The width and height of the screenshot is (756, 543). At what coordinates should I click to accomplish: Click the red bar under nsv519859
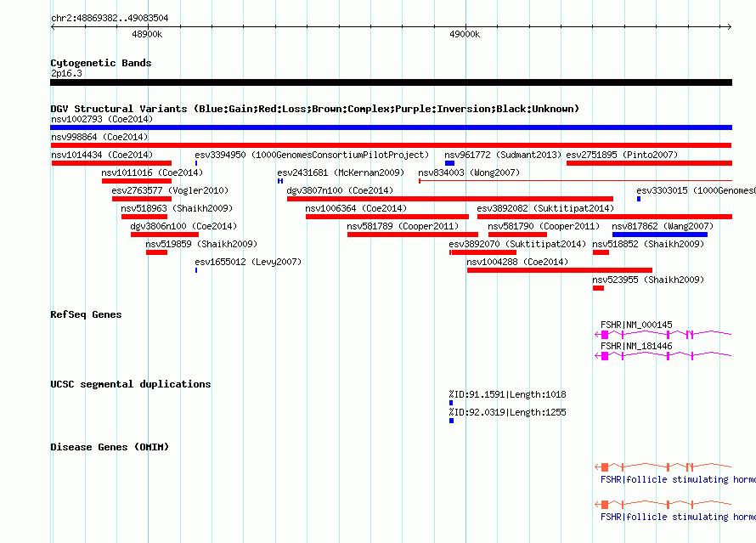point(156,252)
